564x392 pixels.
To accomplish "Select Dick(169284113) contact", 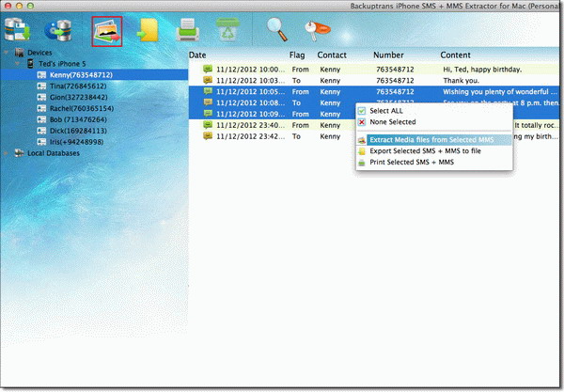I will (78, 131).
